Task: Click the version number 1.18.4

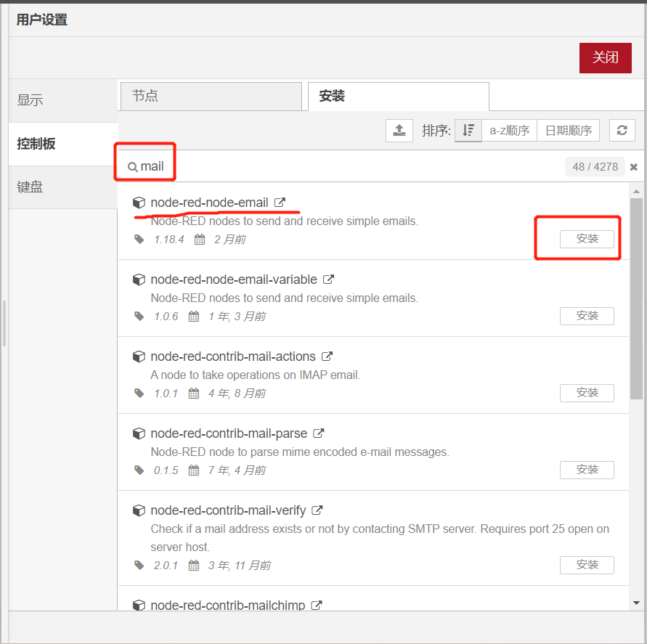Action: (x=168, y=240)
